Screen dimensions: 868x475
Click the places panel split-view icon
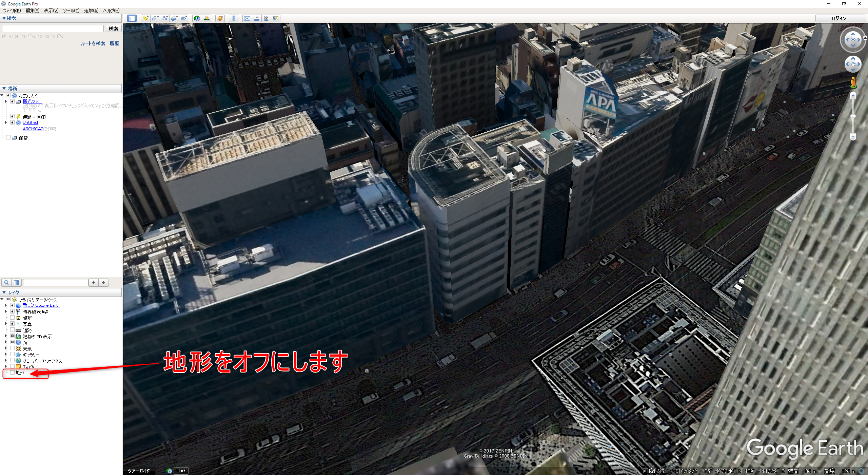tap(17, 282)
